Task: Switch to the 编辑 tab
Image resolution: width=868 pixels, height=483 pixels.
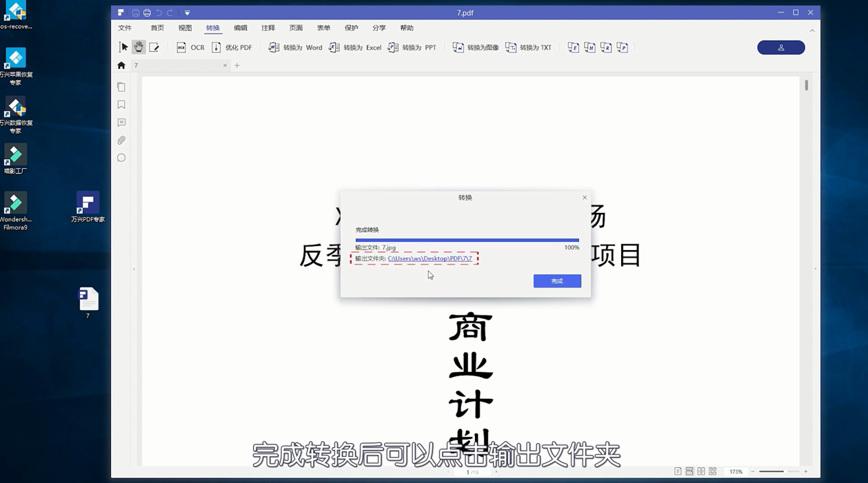Action: tap(240, 28)
